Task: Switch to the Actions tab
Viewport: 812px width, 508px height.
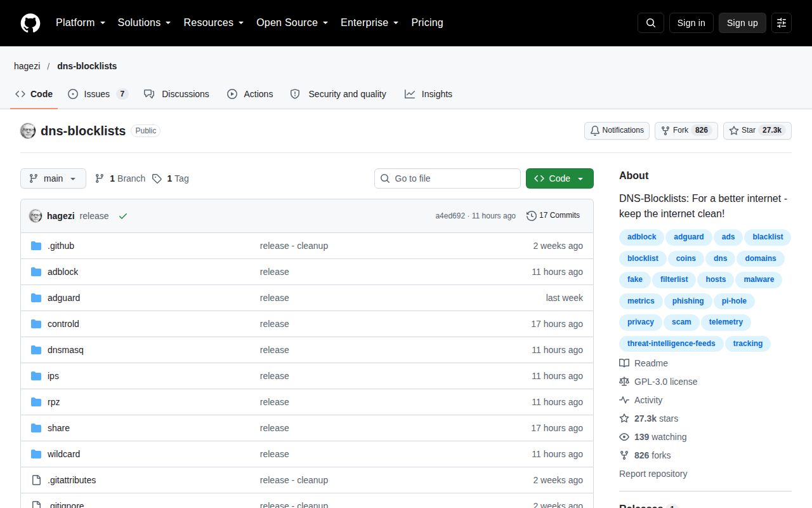Action: point(250,94)
